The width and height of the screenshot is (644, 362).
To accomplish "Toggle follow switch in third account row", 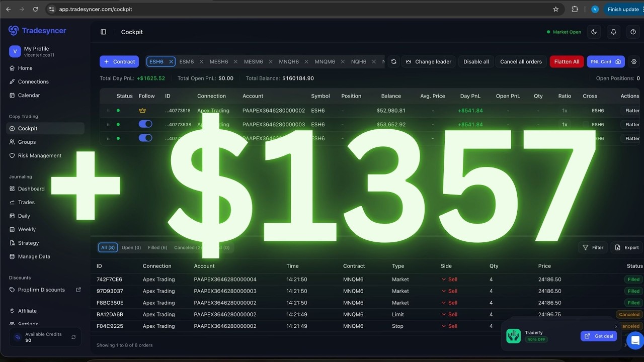I will [x=145, y=138].
